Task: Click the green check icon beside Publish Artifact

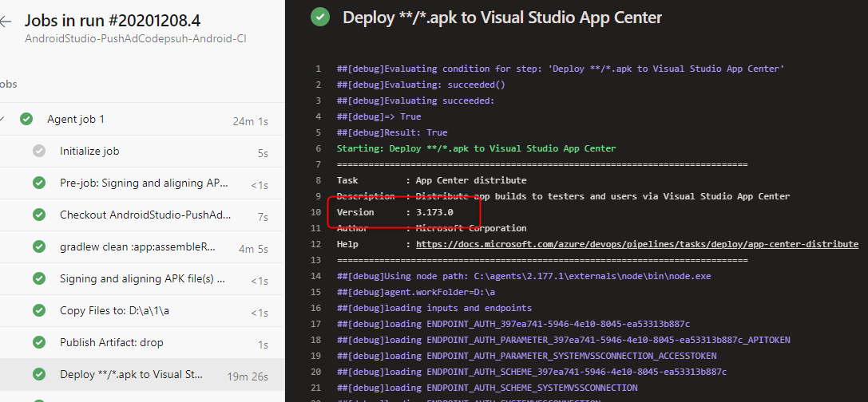Action: (x=39, y=343)
